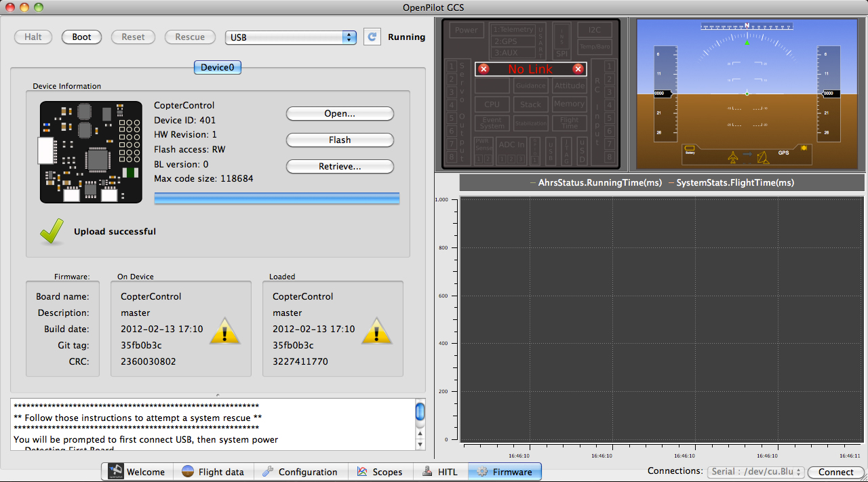Click the Event System block in system health
The image size is (868, 482).
492,123
